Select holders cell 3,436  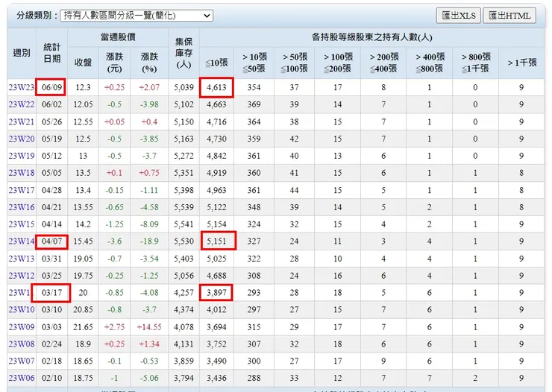point(216,378)
